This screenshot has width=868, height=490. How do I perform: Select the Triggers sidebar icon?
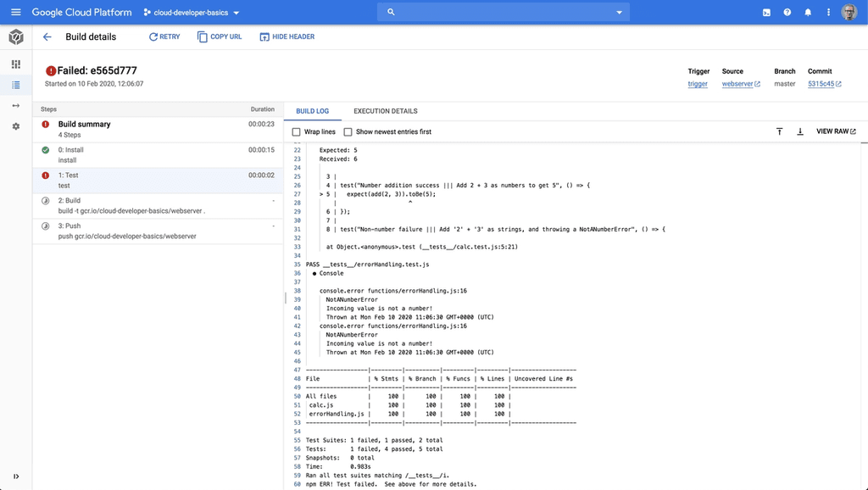click(15, 106)
